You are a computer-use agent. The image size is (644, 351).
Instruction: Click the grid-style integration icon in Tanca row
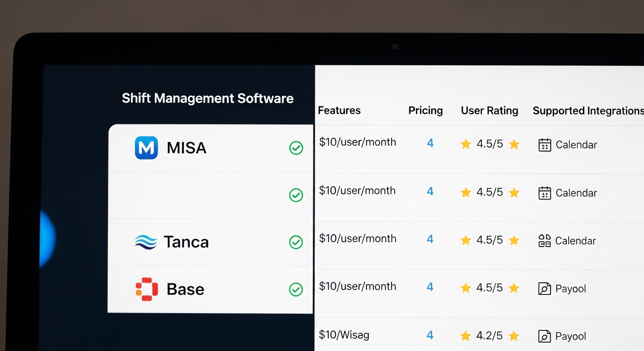click(544, 241)
